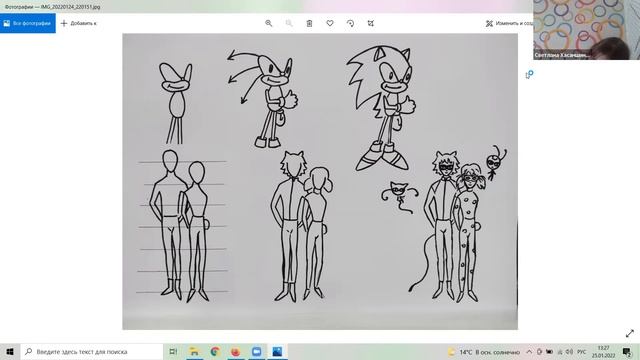Click the displayed drawing photo

pos(320,181)
